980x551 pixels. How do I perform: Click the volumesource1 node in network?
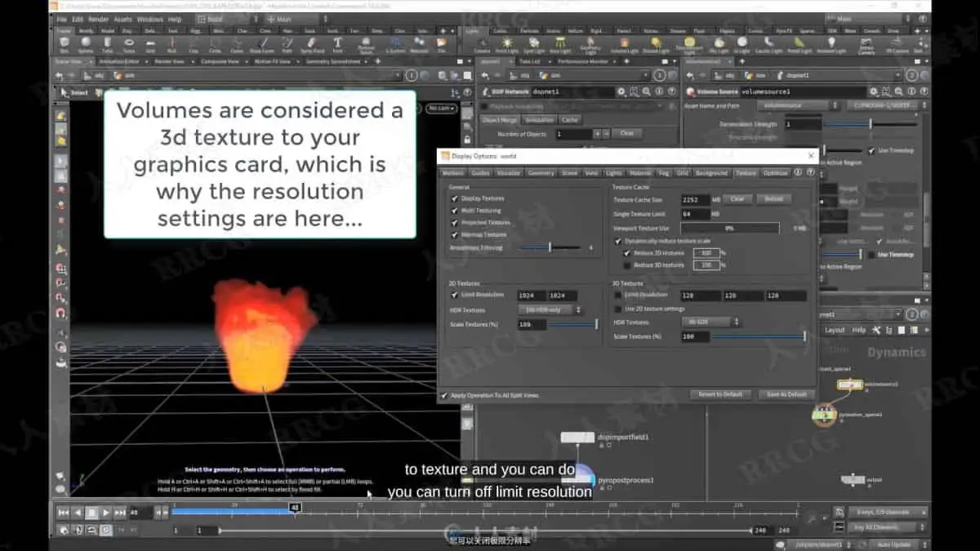pos(850,384)
